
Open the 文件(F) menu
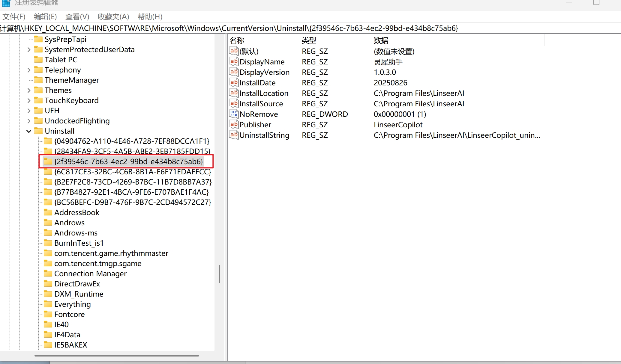14,17
